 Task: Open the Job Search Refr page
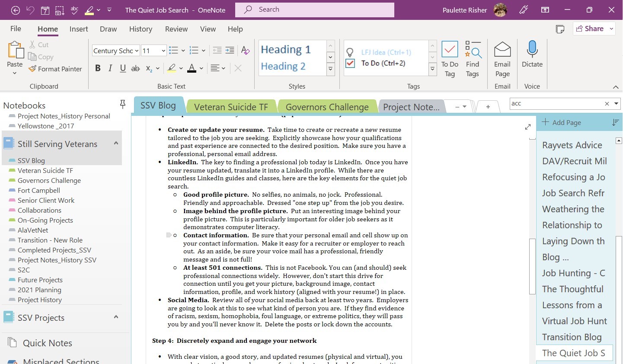pos(573,193)
